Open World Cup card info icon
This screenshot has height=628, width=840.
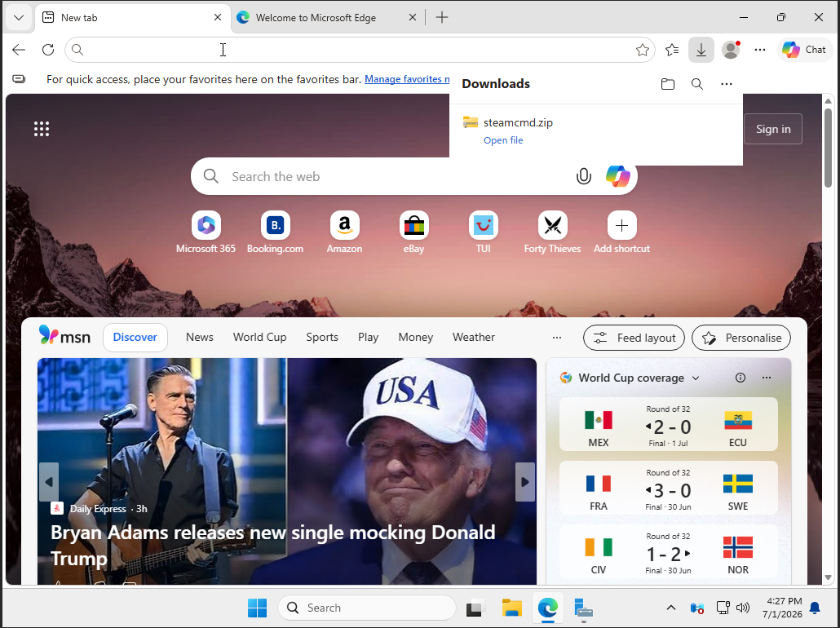point(741,378)
